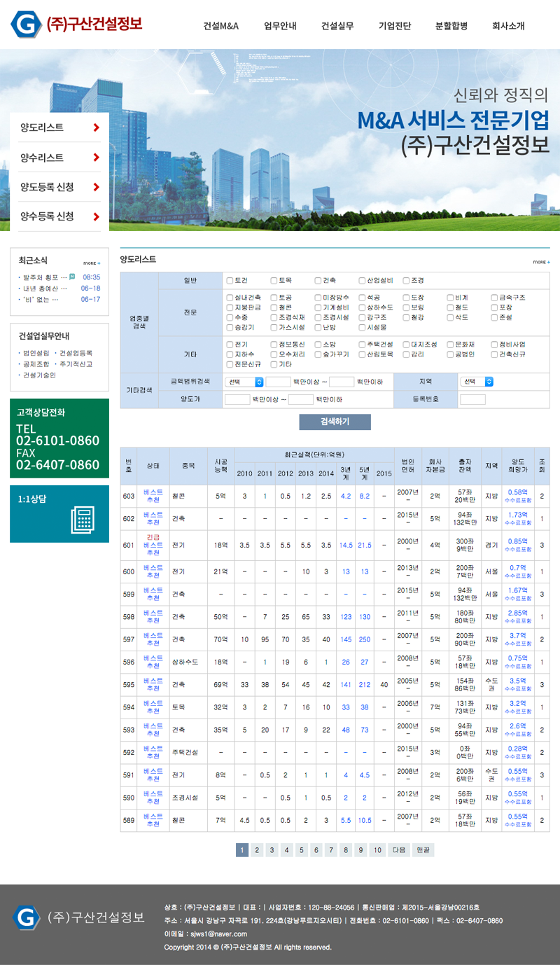Go to page 2 of the list
The height and width of the screenshot is (965, 560).
pyautogui.click(x=257, y=850)
